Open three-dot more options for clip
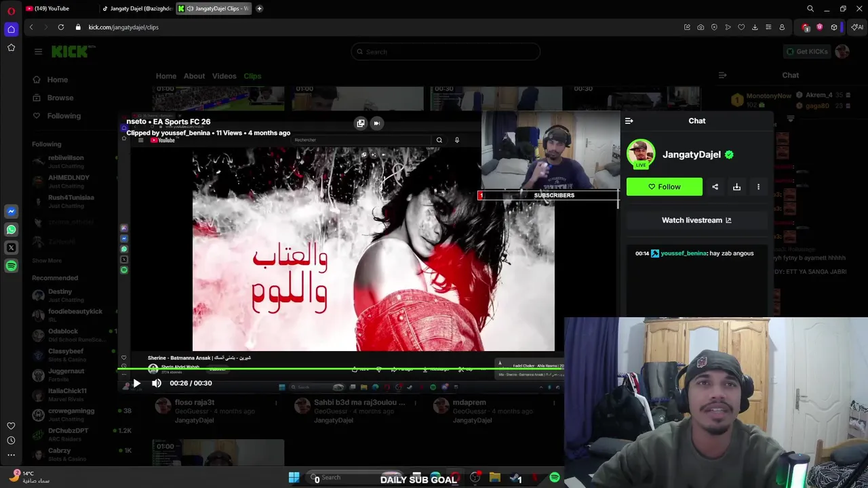Image resolution: width=868 pixels, height=488 pixels. click(x=758, y=186)
